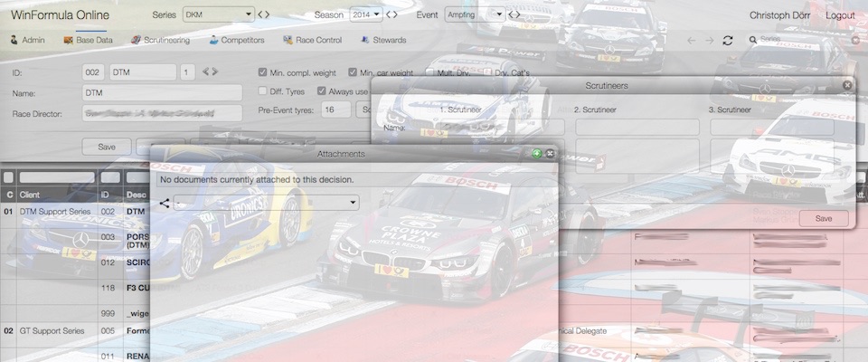
Task: Go to next Event with right chevron
Action: point(517,15)
